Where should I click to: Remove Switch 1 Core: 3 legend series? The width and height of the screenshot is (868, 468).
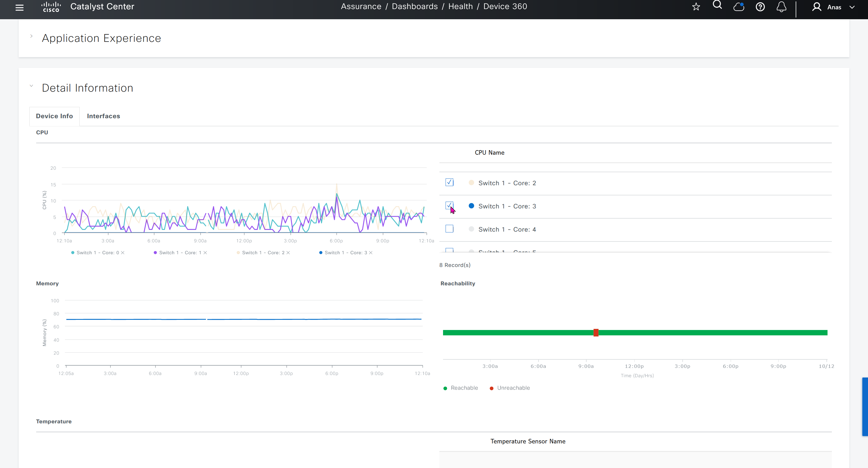[x=371, y=253]
